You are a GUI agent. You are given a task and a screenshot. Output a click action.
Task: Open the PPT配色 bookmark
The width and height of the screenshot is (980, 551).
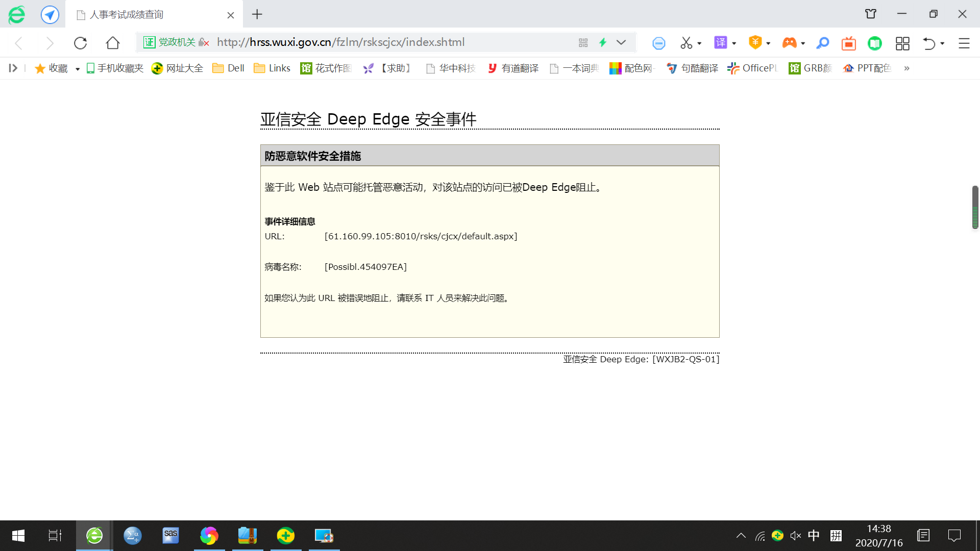(x=867, y=68)
